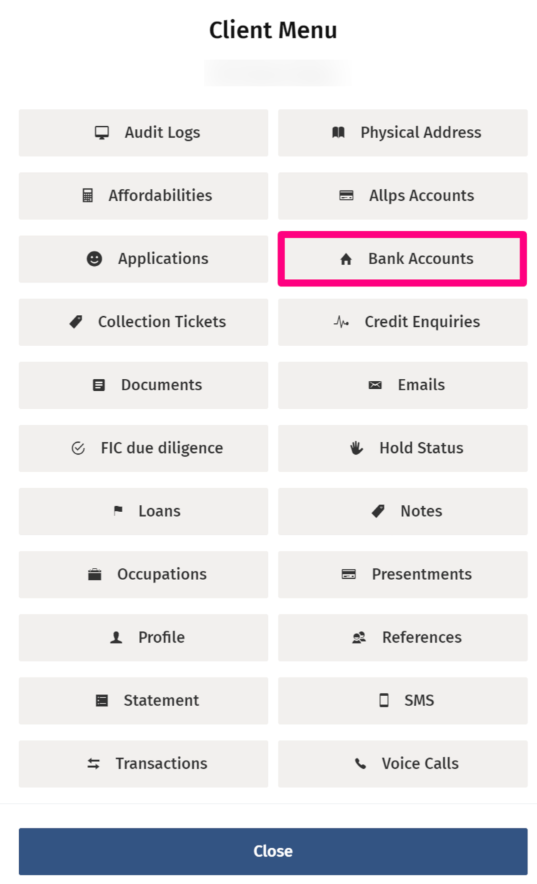Click the briefcase icon beside Occupations

(x=95, y=574)
